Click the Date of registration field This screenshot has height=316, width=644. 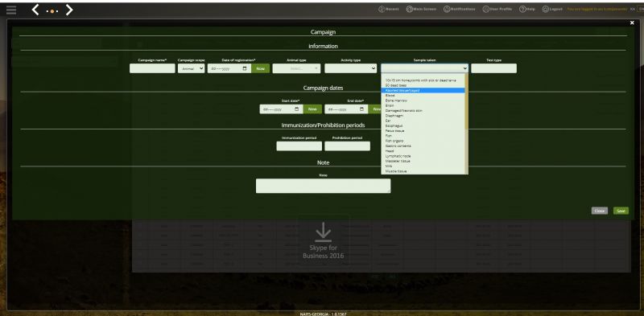coord(229,68)
